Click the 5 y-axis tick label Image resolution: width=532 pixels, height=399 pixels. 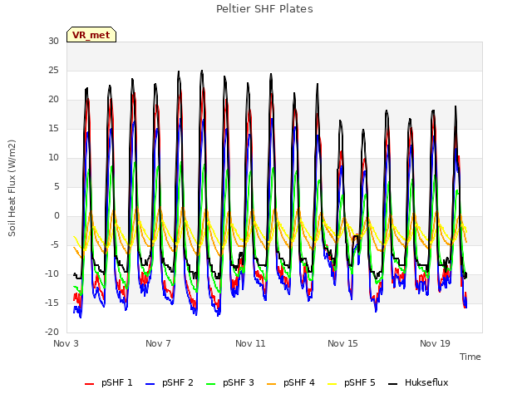click(x=57, y=186)
